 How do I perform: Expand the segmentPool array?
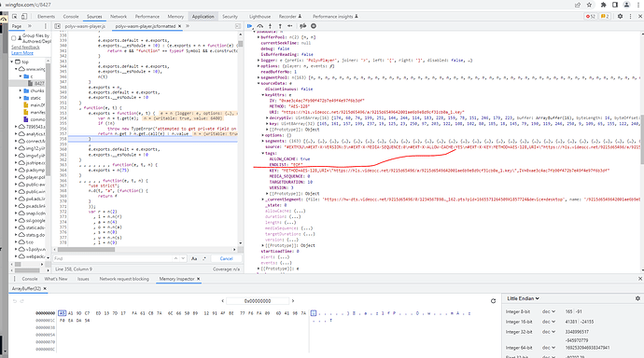[259, 77]
